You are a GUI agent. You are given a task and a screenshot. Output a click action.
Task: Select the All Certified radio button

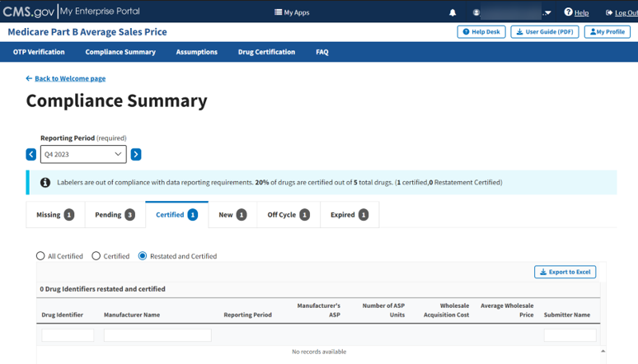click(40, 256)
